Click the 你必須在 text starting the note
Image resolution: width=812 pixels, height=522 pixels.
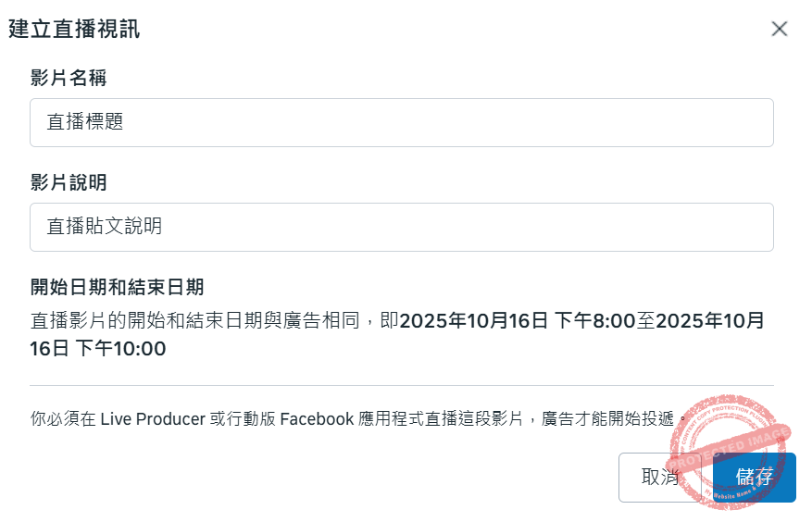coord(62,419)
